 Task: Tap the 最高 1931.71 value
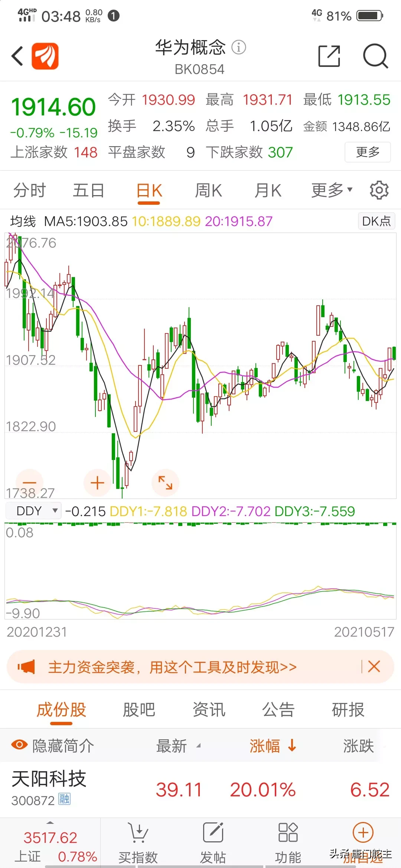click(268, 99)
